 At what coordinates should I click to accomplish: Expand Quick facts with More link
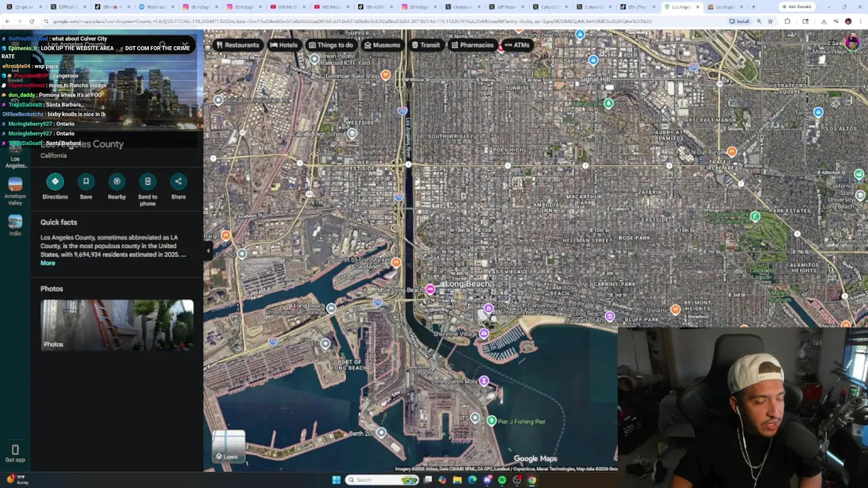click(x=47, y=263)
